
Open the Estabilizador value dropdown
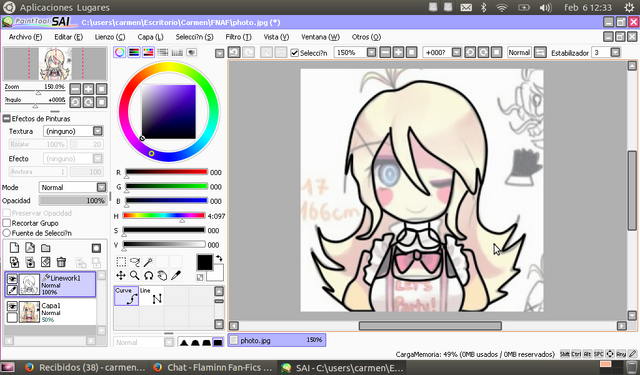point(615,52)
